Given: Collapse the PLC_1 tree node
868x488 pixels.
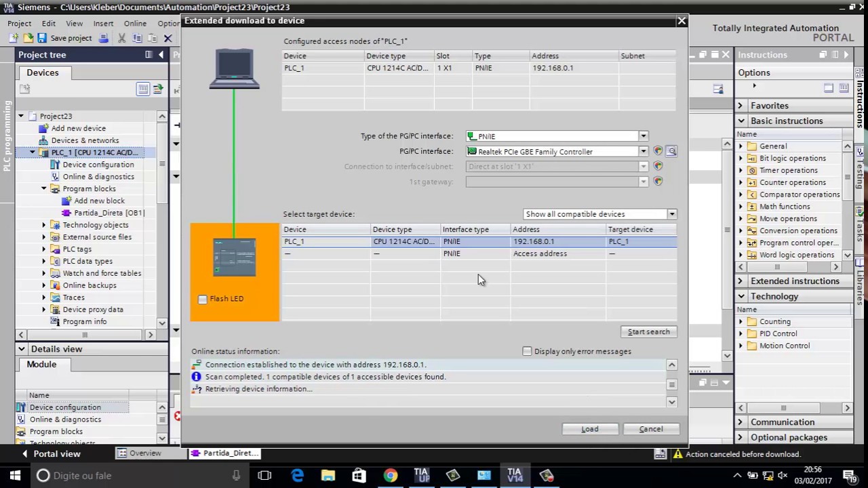Looking at the screenshot, I should click(x=33, y=152).
